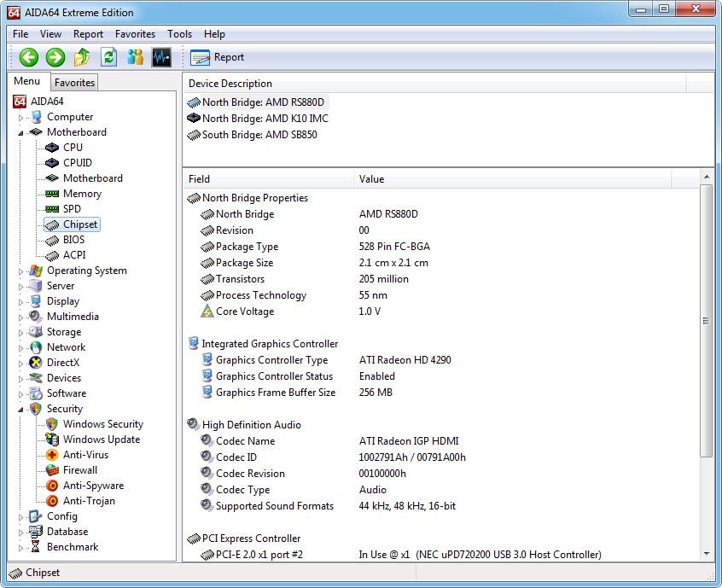Image resolution: width=722 pixels, height=588 pixels.
Task: Select the Chipset tree item
Action: pos(72,224)
